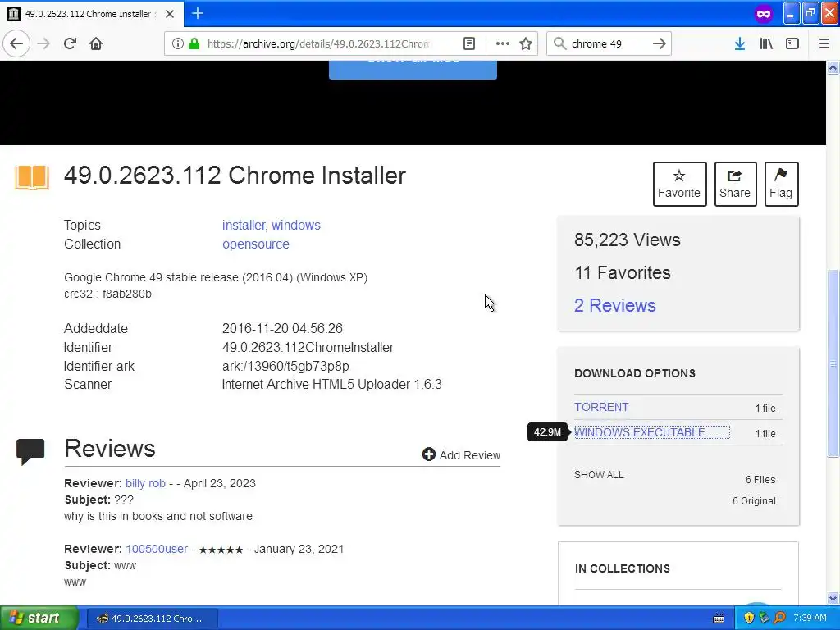Favorite this archive item
Viewport: 840px width, 630px height.
point(679,184)
